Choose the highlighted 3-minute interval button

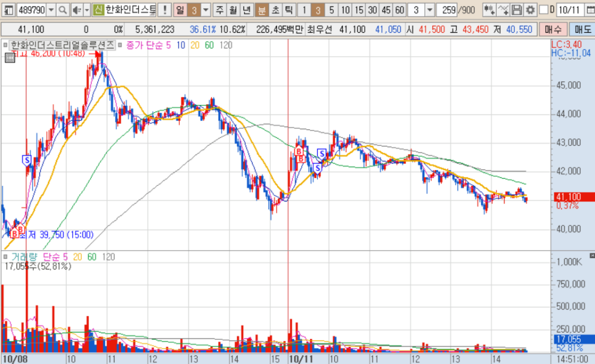point(318,10)
